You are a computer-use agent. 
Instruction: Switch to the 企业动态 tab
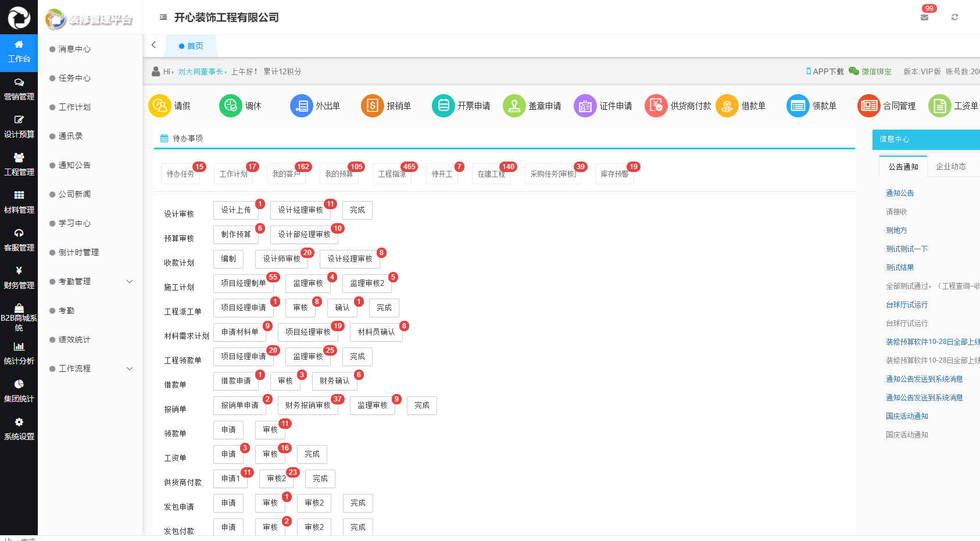coord(951,166)
